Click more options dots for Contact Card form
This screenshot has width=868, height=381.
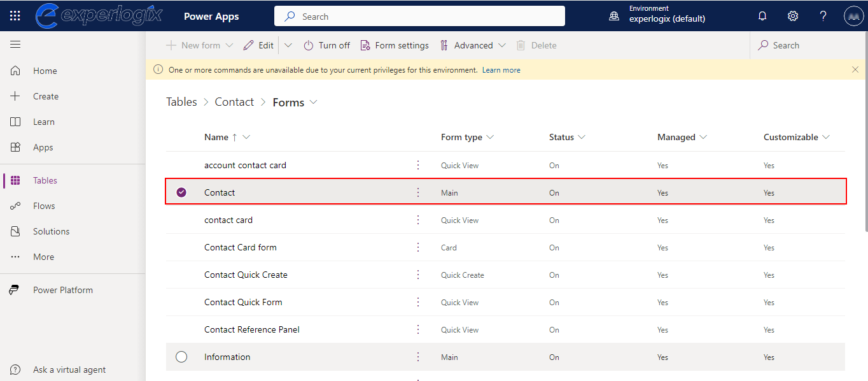pos(418,247)
